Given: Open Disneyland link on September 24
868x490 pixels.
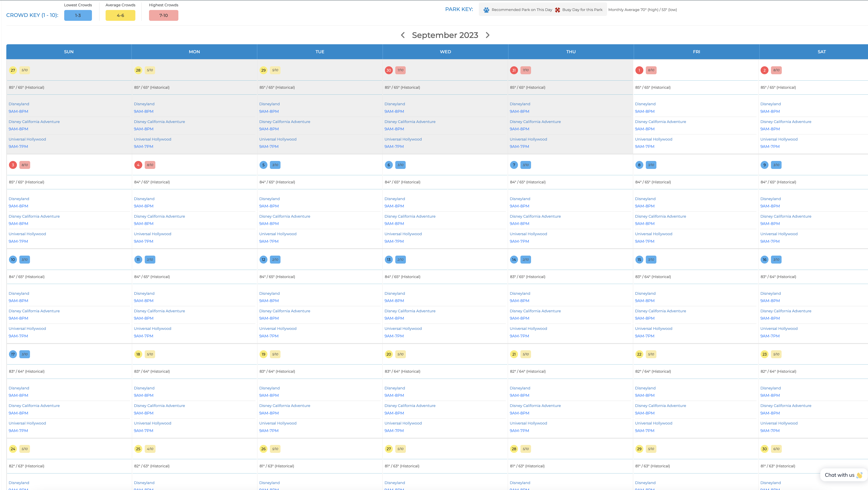Looking at the screenshot, I should [19, 483].
